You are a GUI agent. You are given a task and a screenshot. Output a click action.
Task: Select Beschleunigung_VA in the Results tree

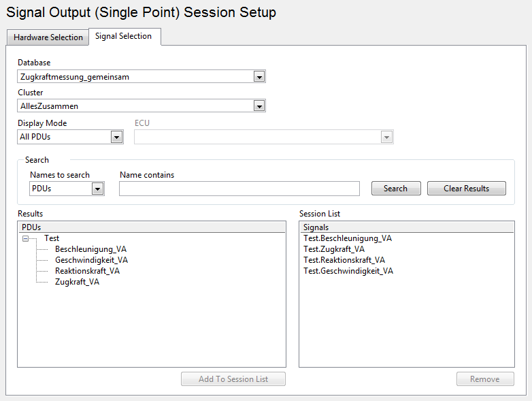(90, 249)
